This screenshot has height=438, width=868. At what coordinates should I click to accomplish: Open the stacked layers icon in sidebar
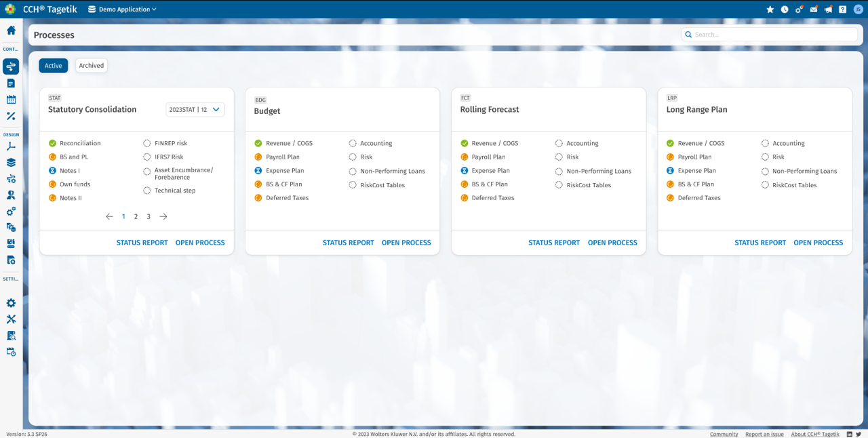[x=11, y=163]
